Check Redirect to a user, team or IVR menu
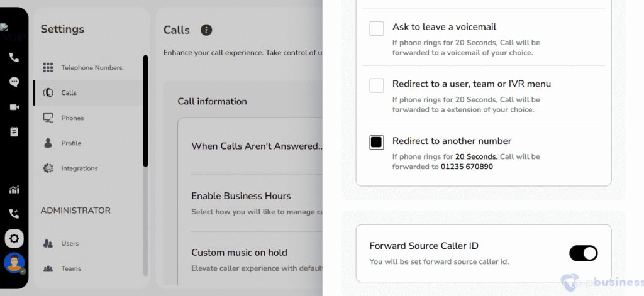The height and width of the screenshot is (296, 644). click(377, 85)
